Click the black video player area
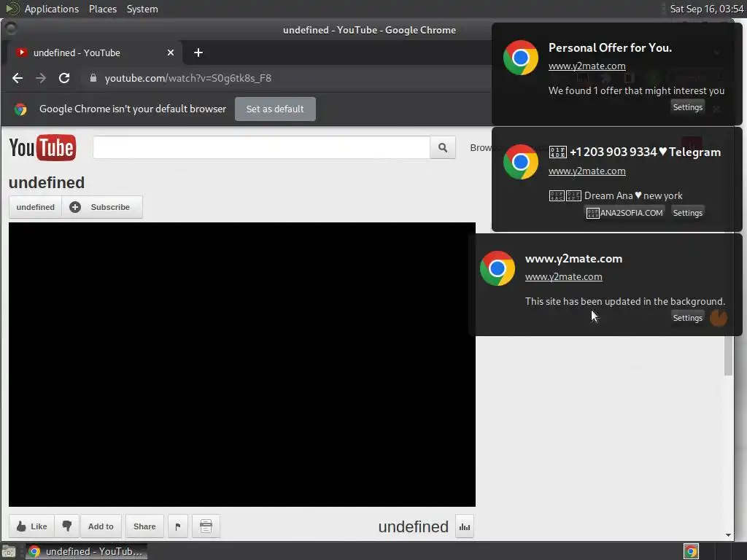 click(x=242, y=365)
